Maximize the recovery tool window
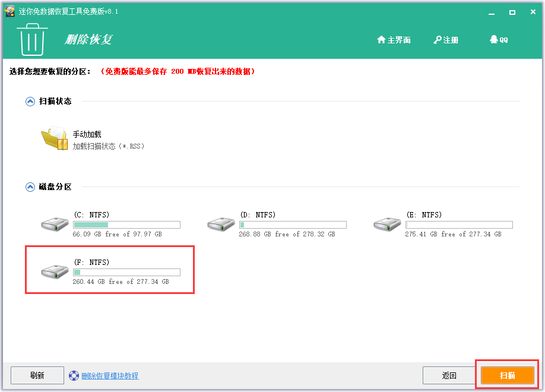Image resolution: width=545 pixels, height=392 pixels. 512,12
